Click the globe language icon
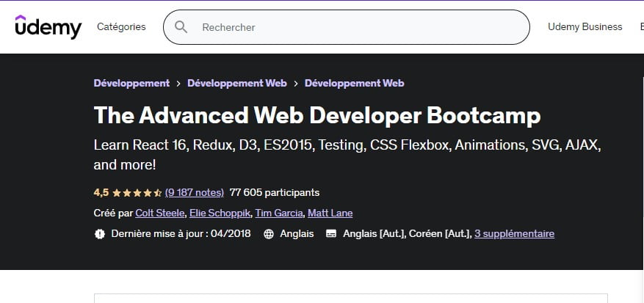 click(269, 234)
